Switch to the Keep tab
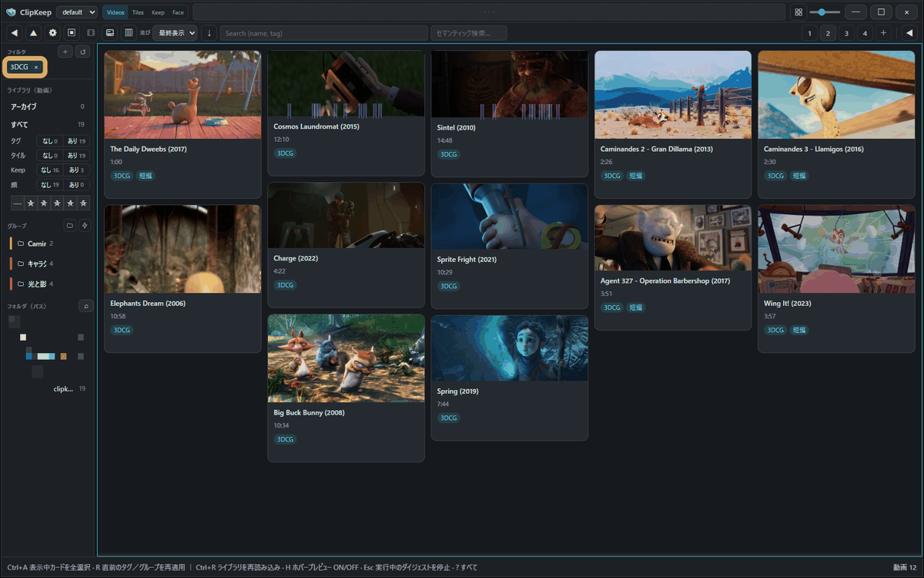924x578 pixels. (x=158, y=12)
